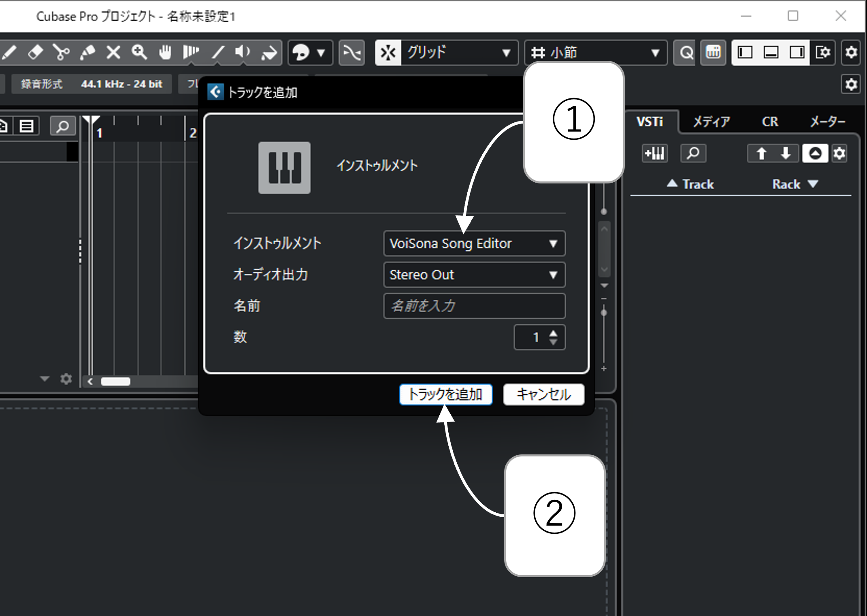Search tracks with magnifier icon
867x616 pixels.
coord(63,126)
